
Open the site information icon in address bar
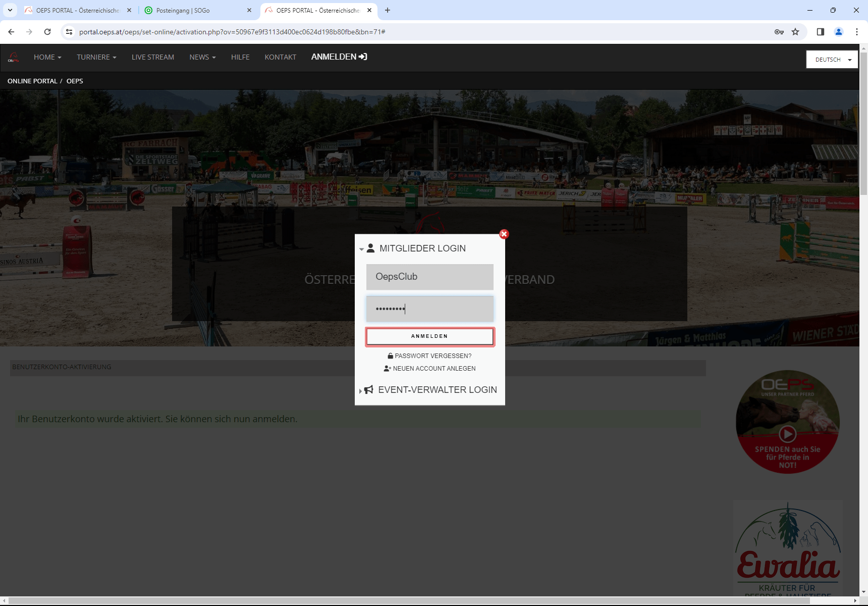[x=69, y=32]
